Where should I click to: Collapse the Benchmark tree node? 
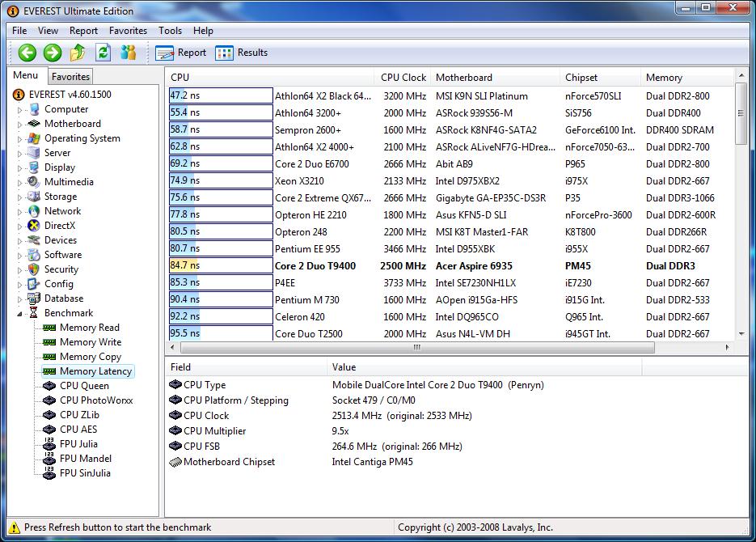click(x=19, y=314)
